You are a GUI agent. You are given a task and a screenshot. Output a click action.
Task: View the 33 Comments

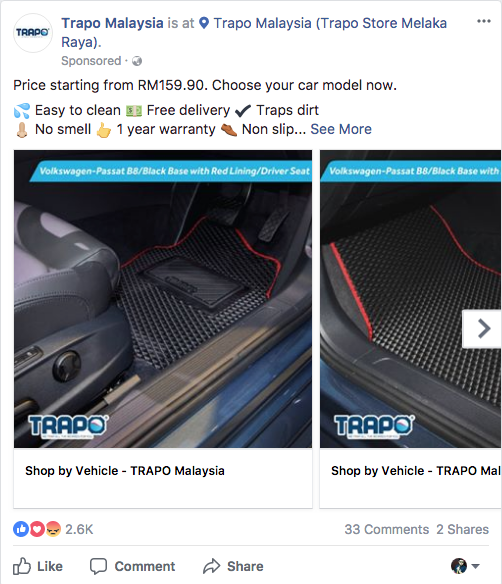[x=387, y=529]
